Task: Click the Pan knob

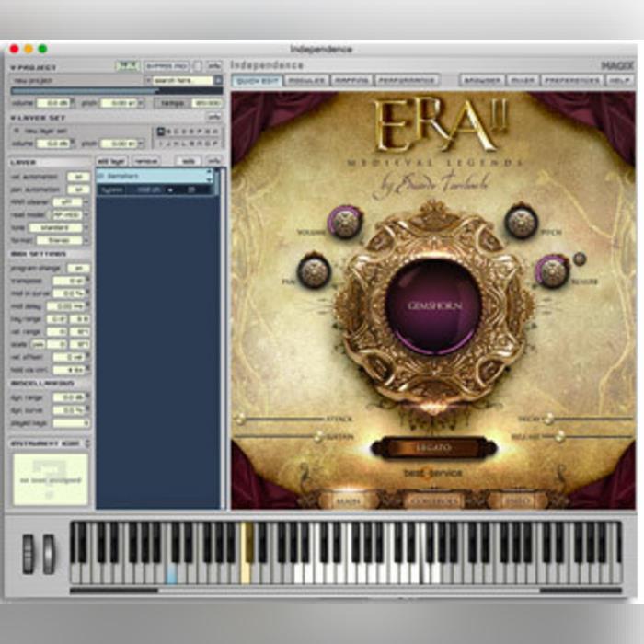Action: tap(314, 271)
